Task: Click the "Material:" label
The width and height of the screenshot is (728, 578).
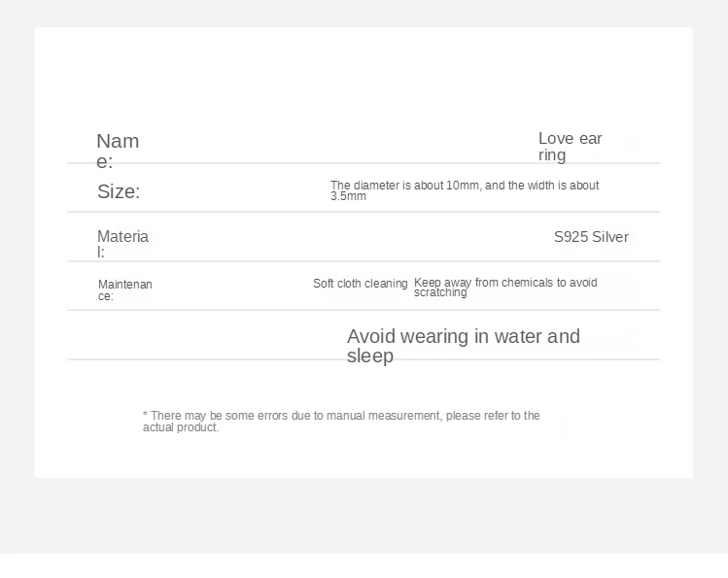Action: point(122,244)
